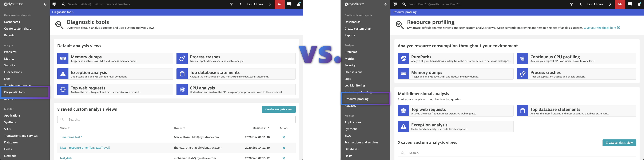644x160 pixels.
Task: Open Memory dumps tile in Diagnostic tools
Action: click(115, 58)
